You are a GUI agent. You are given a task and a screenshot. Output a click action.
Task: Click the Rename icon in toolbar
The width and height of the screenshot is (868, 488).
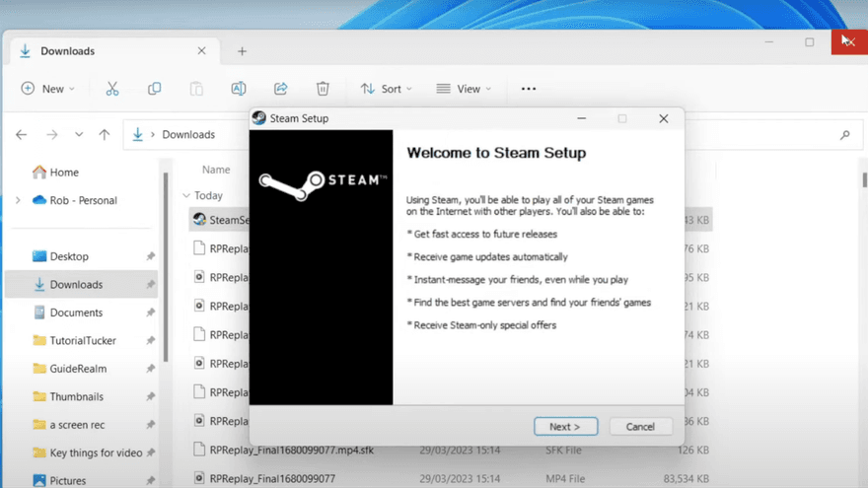click(x=239, y=89)
